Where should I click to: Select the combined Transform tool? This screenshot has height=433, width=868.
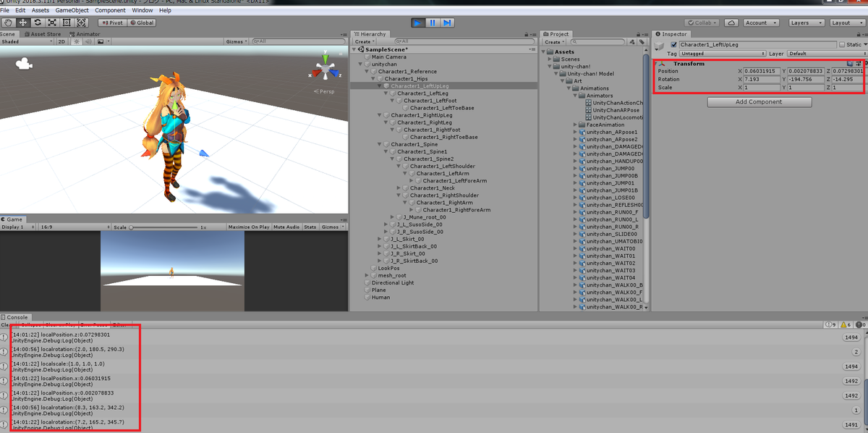82,22
